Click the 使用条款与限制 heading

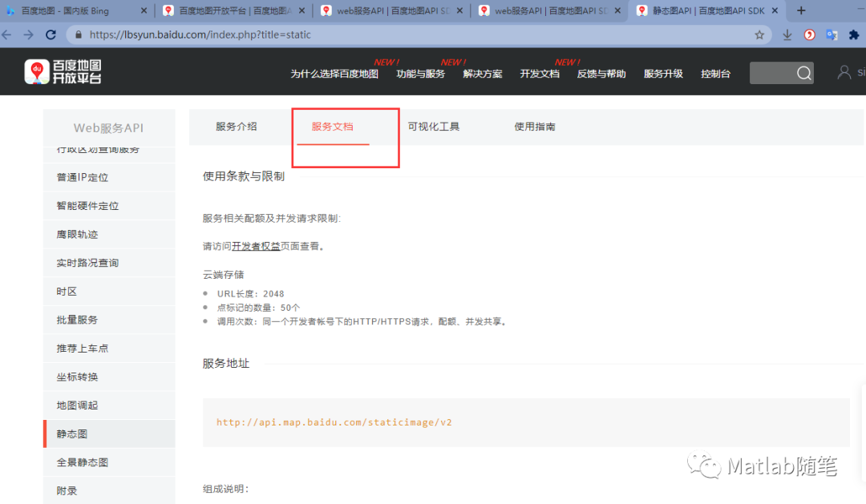(244, 176)
